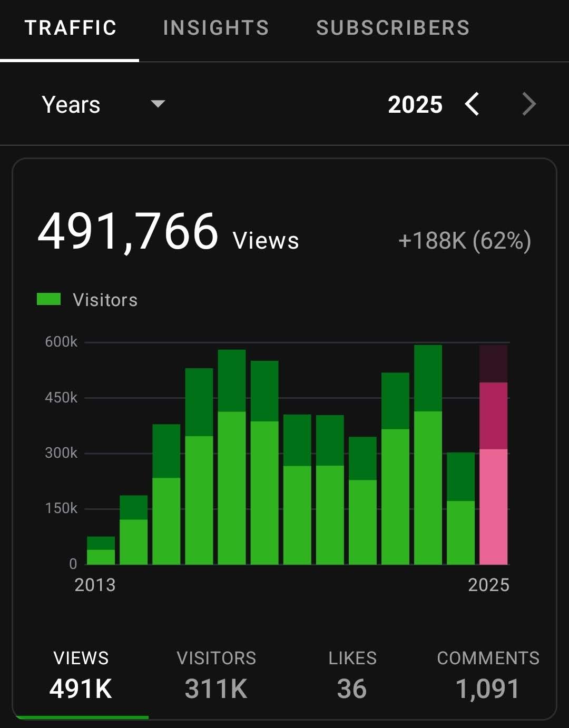The width and height of the screenshot is (569, 728).
Task: Switch to the Subscribers tab
Action: point(393,28)
